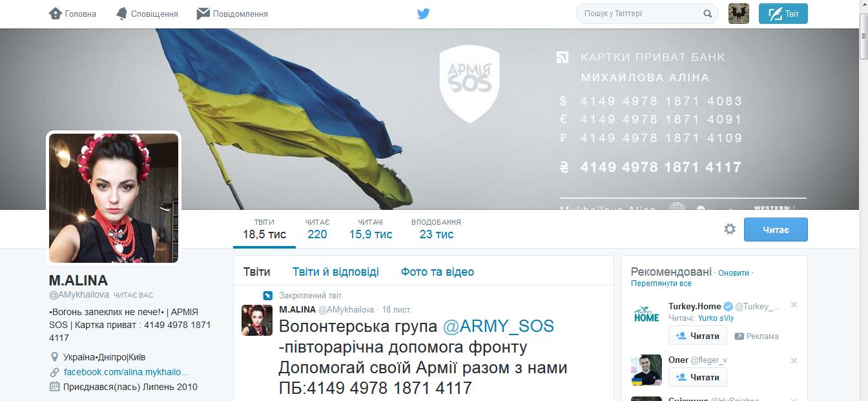Image resolution: width=868 pixels, height=401 pixels.
Task: Dismiss Олег recommendation
Action: tap(794, 360)
